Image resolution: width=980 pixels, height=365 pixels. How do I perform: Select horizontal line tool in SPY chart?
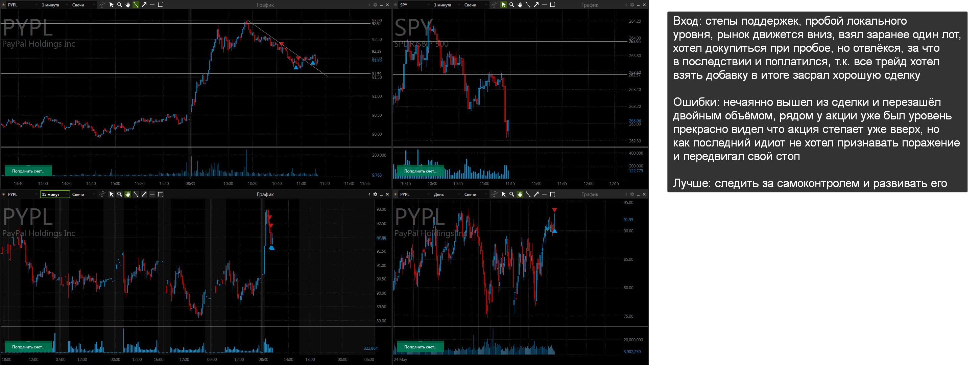click(x=544, y=5)
